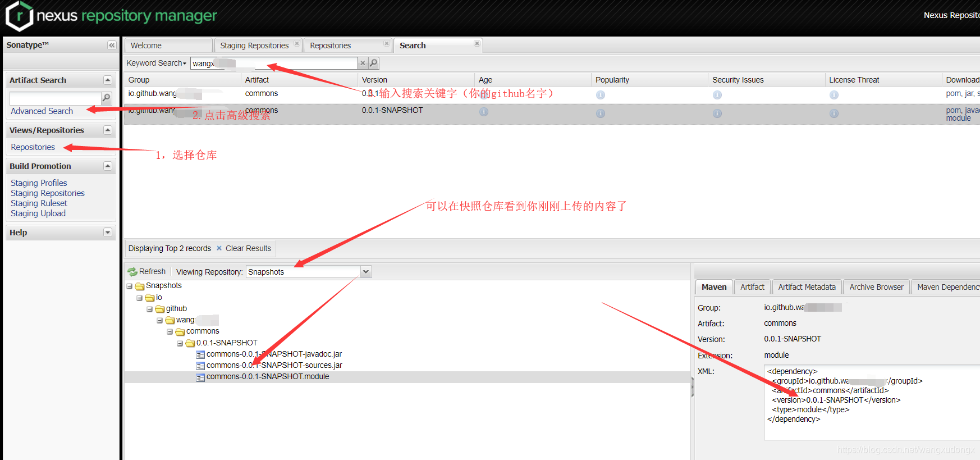
Task: Open Staging Upload link
Action: (x=38, y=213)
